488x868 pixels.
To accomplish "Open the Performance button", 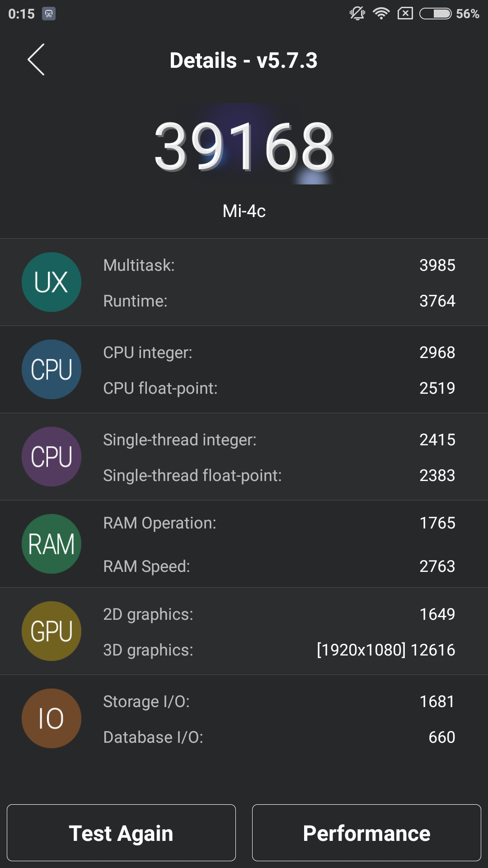I will point(366,833).
